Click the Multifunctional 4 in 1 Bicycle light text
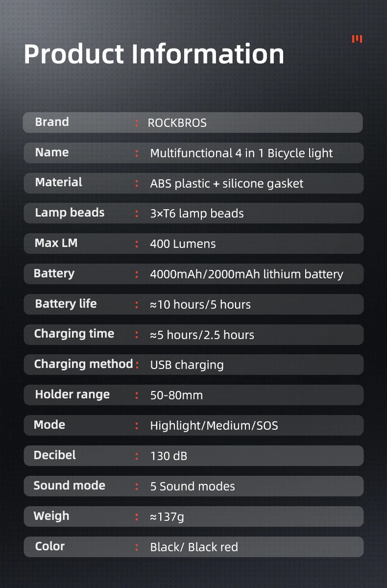The height and width of the screenshot is (588, 387). 241,153
